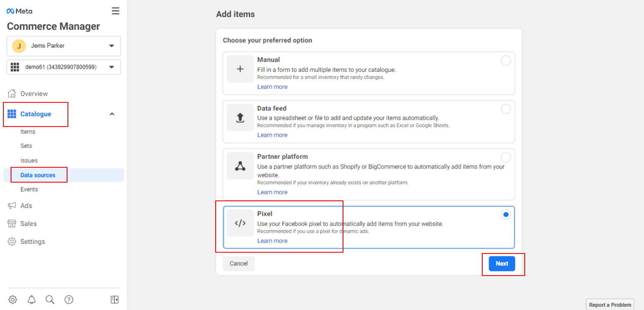
Task: Click 'Use a spreadsheet or file' description
Action: click(x=348, y=118)
